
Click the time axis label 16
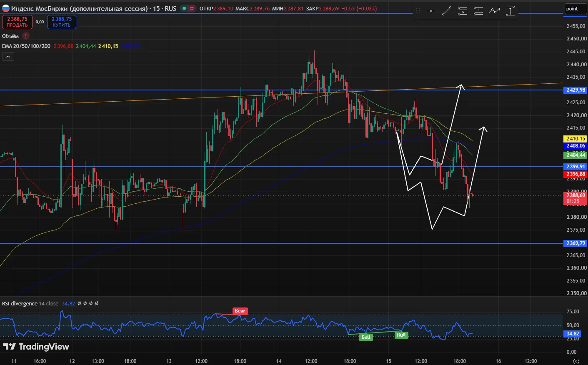(498, 361)
